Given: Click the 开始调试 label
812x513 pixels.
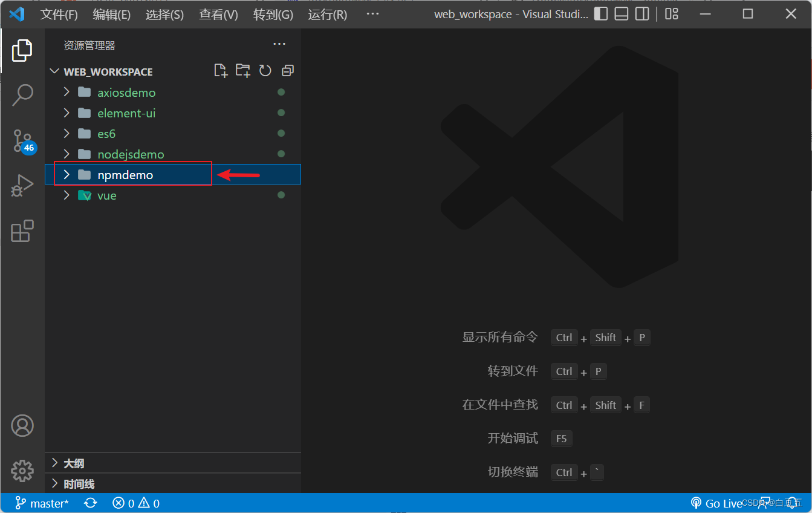Looking at the screenshot, I should [x=513, y=438].
